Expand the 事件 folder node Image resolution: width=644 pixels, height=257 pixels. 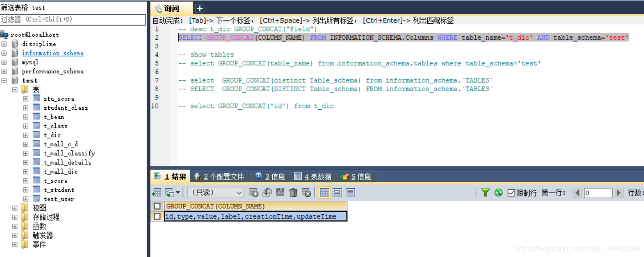click(x=15, y=244)
